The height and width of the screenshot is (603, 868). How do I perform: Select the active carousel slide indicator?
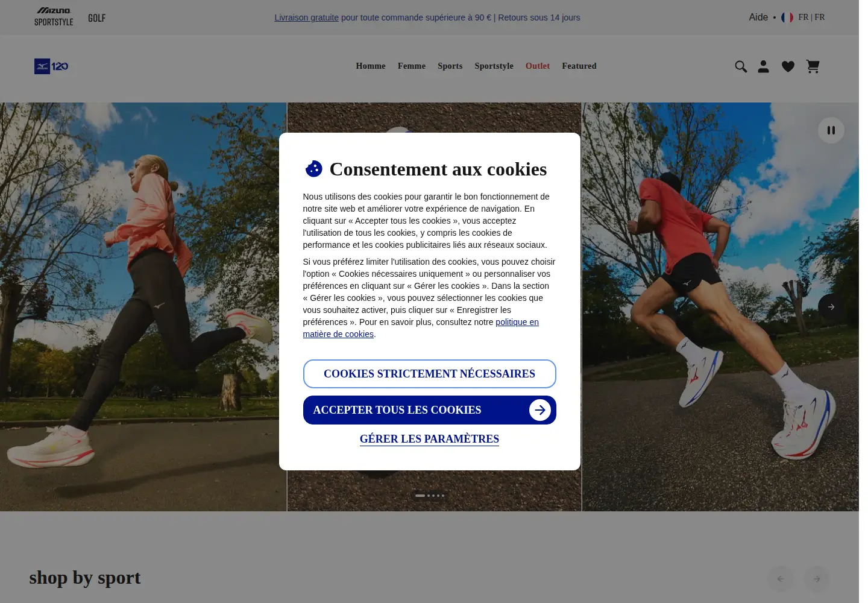click(x=420, y=496)
